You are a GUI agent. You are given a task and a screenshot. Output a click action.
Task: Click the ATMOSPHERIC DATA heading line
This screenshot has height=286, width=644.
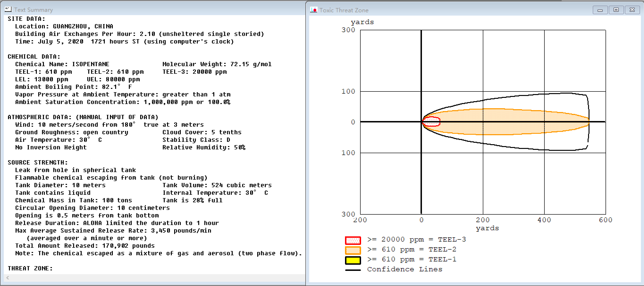83,117
